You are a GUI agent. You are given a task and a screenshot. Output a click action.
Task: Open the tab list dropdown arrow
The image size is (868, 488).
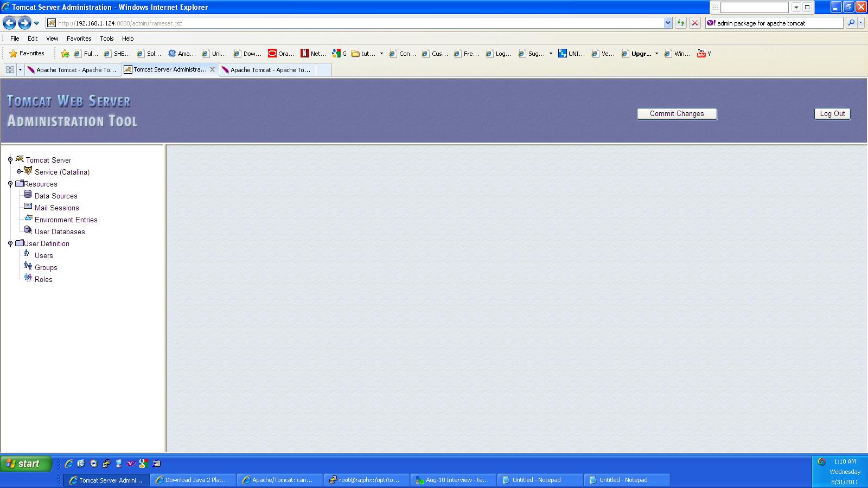pos(20,69)
